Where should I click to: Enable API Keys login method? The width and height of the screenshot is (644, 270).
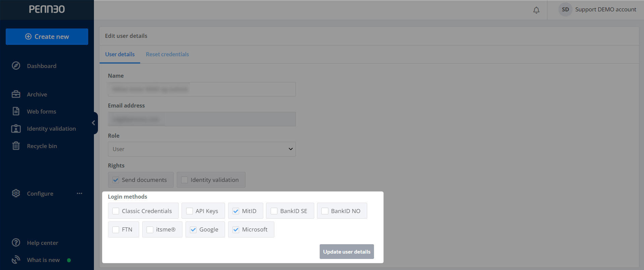click(190, 211)
